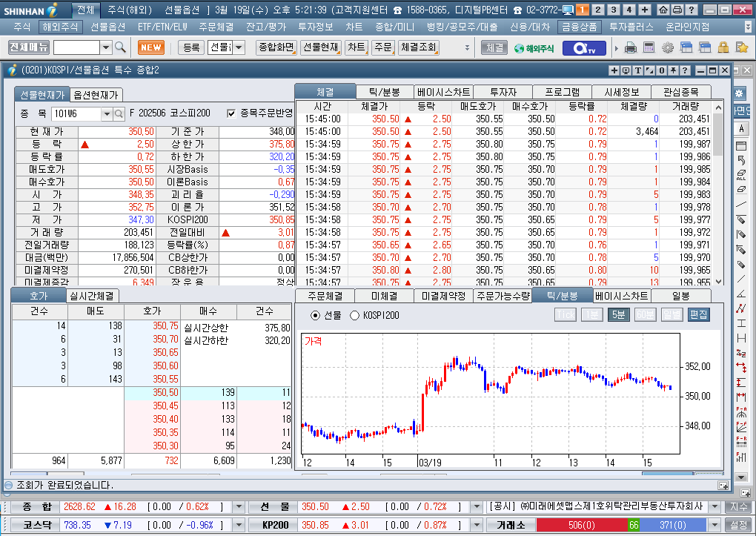756x536 pixels.
Task: Open help with the question mark icon in the title bar
Action: coord(691,10)
